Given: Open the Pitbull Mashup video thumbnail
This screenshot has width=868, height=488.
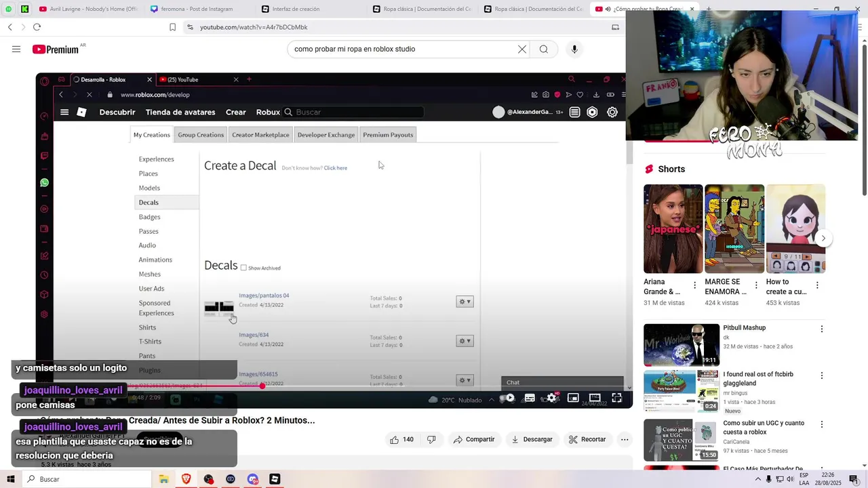Looking at the screenshot, I should pos(682,345).
